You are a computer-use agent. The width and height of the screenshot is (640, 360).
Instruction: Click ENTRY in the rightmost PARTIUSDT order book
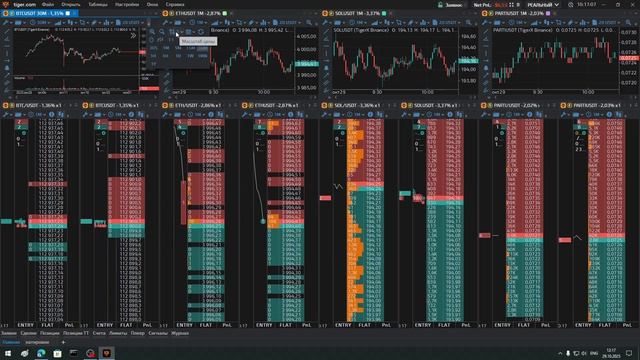coord(583,325)
